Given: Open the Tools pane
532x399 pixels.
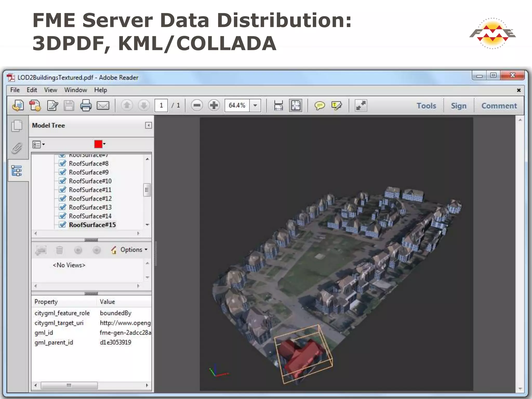Looking at the screenshot, I should [x=426, y=106].
